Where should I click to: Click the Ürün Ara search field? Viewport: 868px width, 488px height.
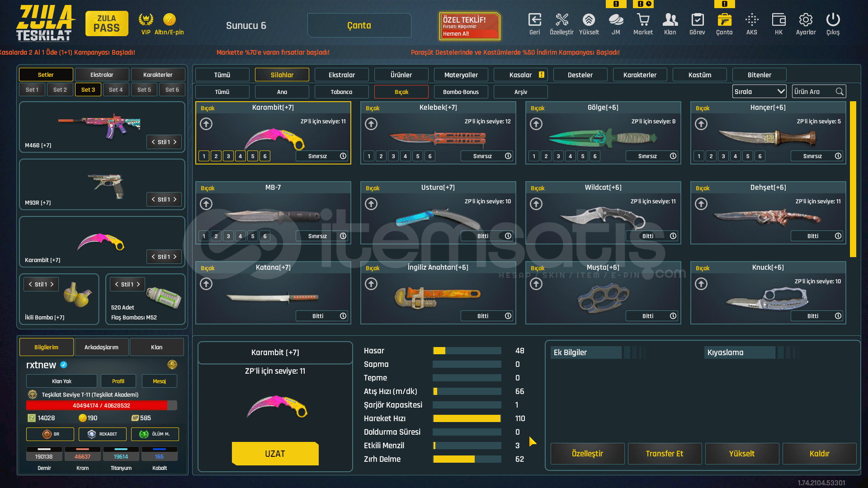pos(814,92)
